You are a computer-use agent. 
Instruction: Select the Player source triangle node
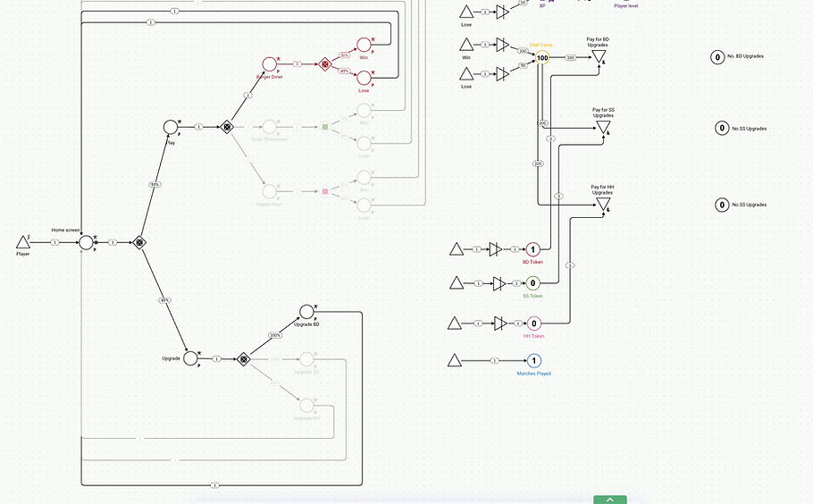coord(23,242)
